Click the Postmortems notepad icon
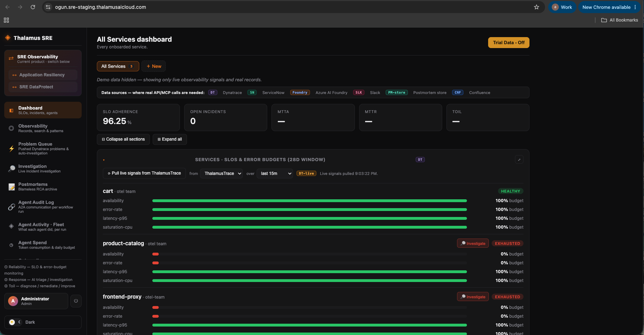Image resolution: width=644 pixels, height=335 pixels. pyautogui.click(x=12, y=187)
